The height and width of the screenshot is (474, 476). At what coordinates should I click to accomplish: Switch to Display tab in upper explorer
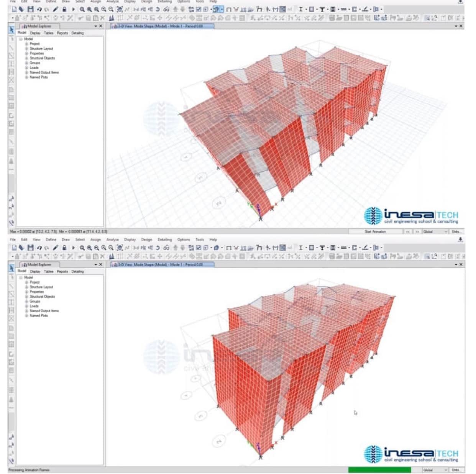click(35, 33)
